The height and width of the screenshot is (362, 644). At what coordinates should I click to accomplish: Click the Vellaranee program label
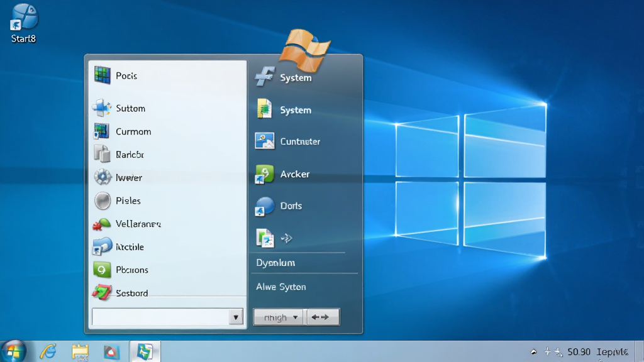click(x=138, y=224)
